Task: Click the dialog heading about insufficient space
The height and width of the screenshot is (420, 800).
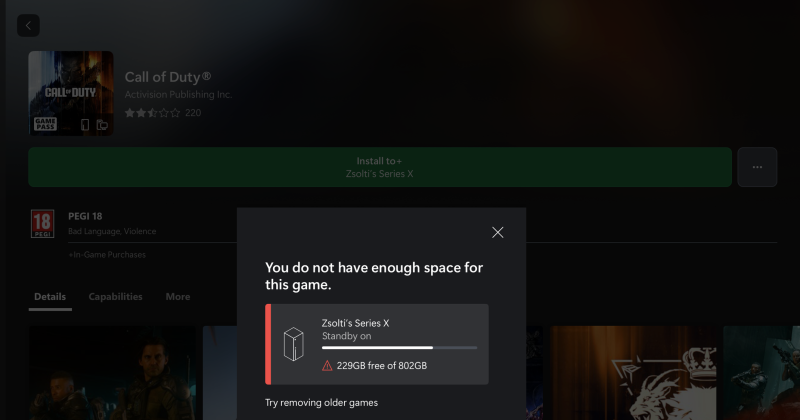Action: 374,276
